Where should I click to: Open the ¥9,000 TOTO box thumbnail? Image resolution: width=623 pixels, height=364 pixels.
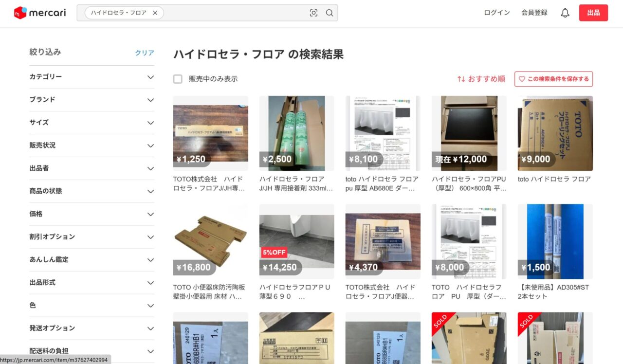click(555, 133)
